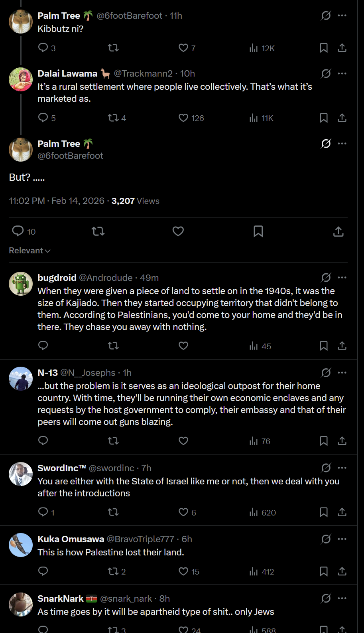Repost Kuka Omusawa's Palestine reply
The height and width of the screenshot is (634, 364).
click(113, 571)
